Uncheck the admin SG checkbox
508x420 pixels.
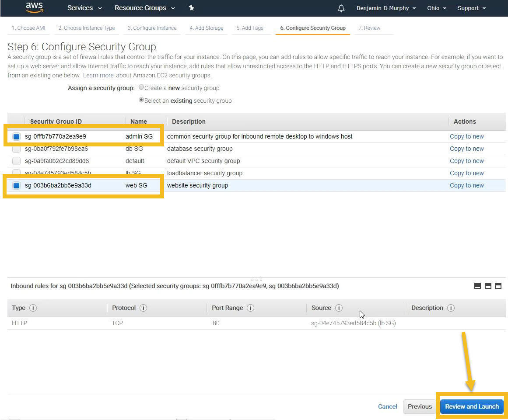16,136
